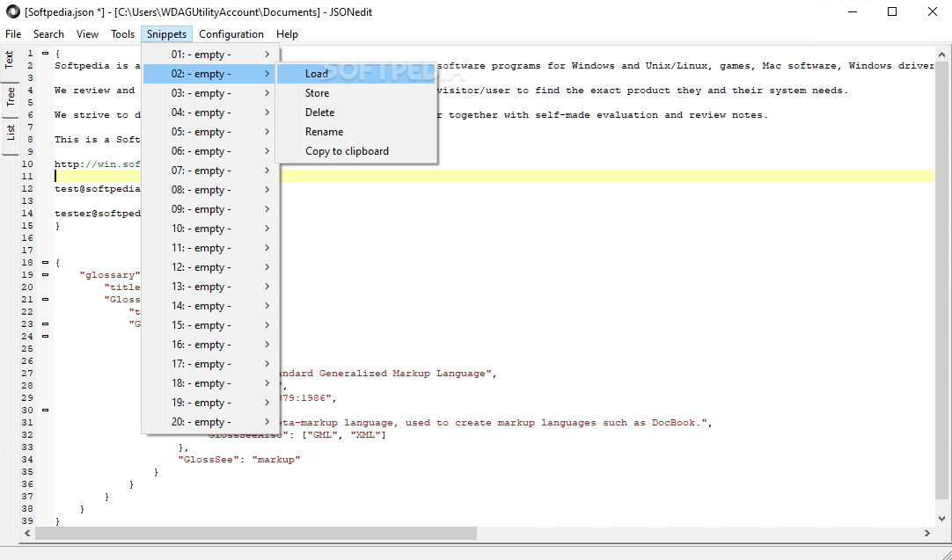Collapse the glossary fold at line 19
The width and height of the screenshot is (952, 560).
click(46, 275)
